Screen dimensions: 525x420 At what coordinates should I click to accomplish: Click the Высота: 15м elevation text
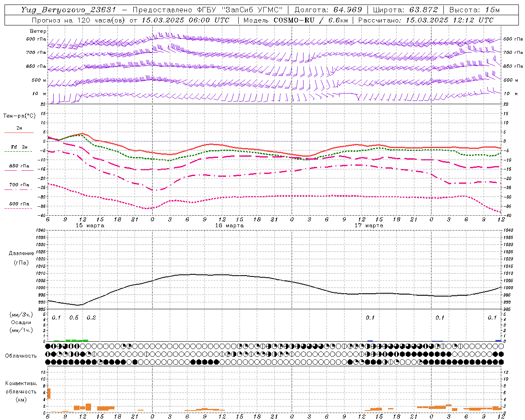[474, 10]
